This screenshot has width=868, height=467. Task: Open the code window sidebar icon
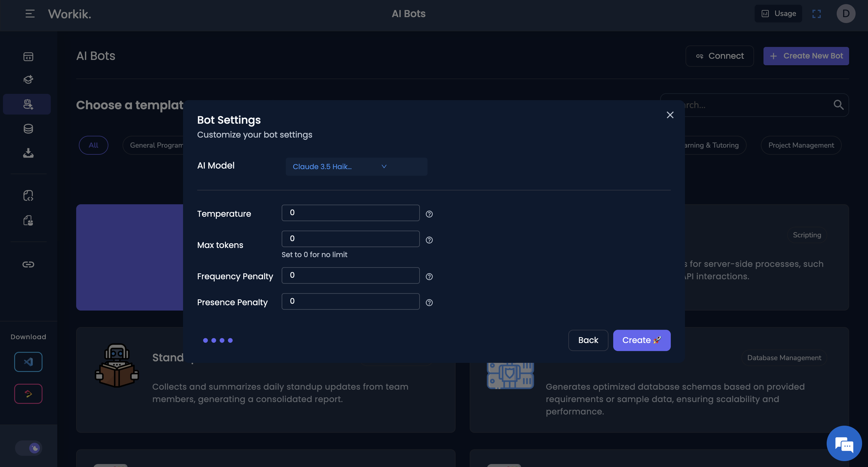tap(28, 57)
